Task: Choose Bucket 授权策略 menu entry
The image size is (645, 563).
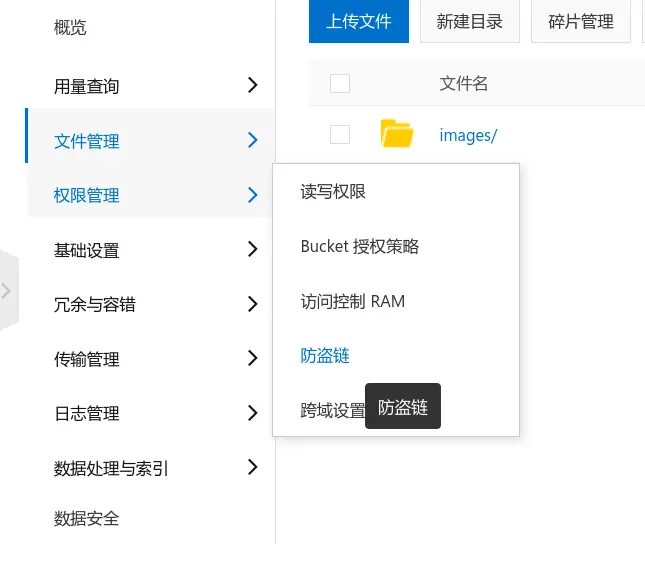Action: pyautogui.click(x=360, y=246)
